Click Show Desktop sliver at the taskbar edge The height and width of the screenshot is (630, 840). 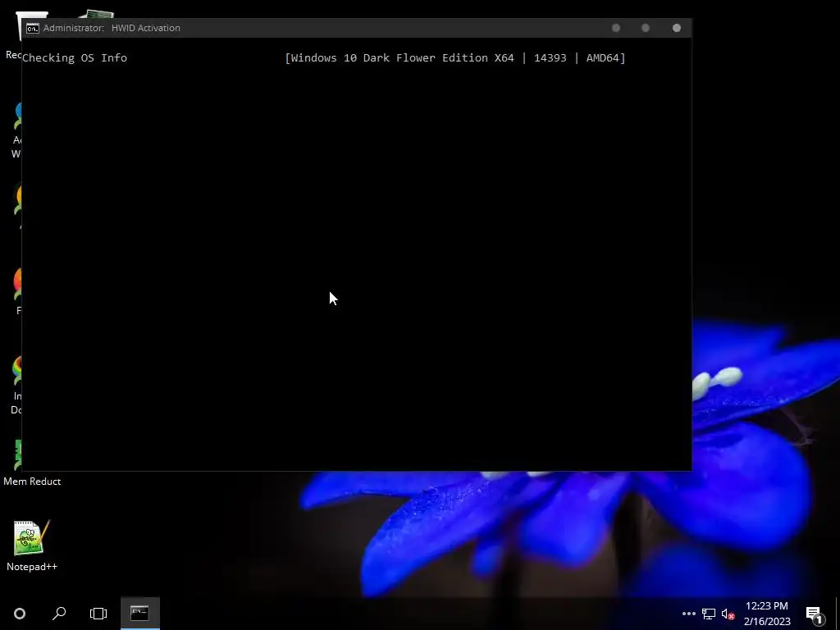coord(838,614)
